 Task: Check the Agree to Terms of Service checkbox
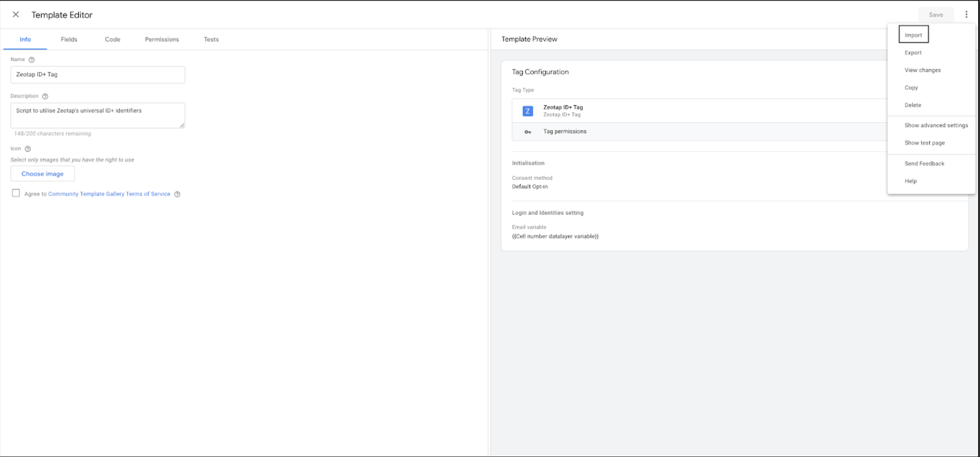coord(16,193)
